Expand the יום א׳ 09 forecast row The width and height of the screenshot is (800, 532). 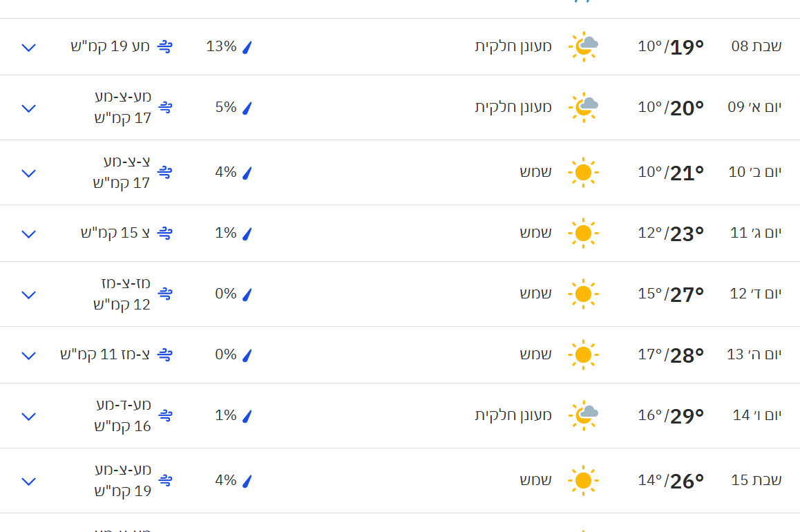(28, 108)
